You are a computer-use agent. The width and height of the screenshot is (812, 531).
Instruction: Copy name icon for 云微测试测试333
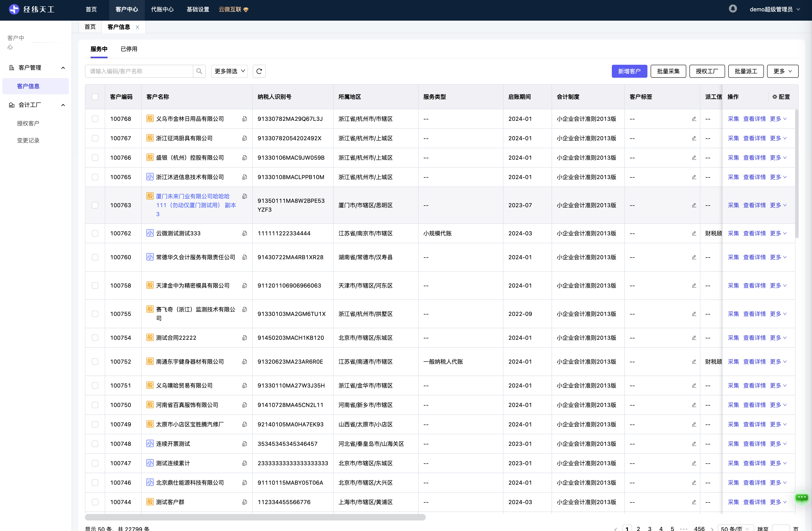point(245,233)
